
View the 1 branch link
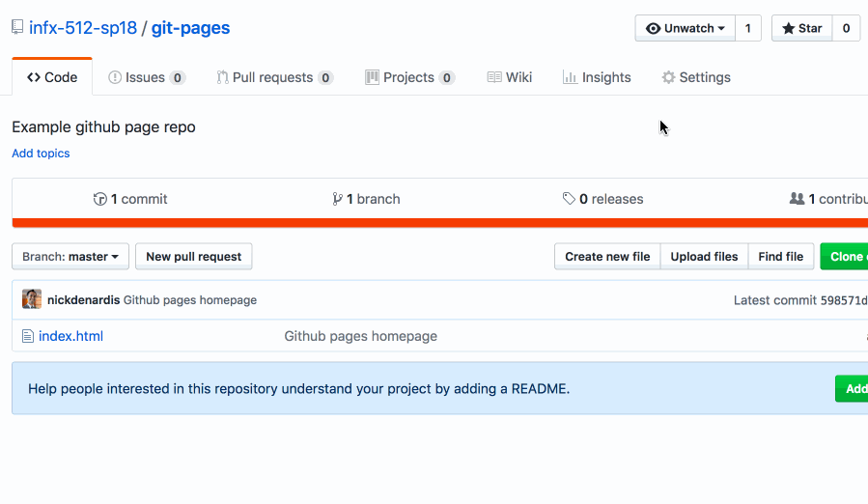pyautogui.click(x=366, y=199)
